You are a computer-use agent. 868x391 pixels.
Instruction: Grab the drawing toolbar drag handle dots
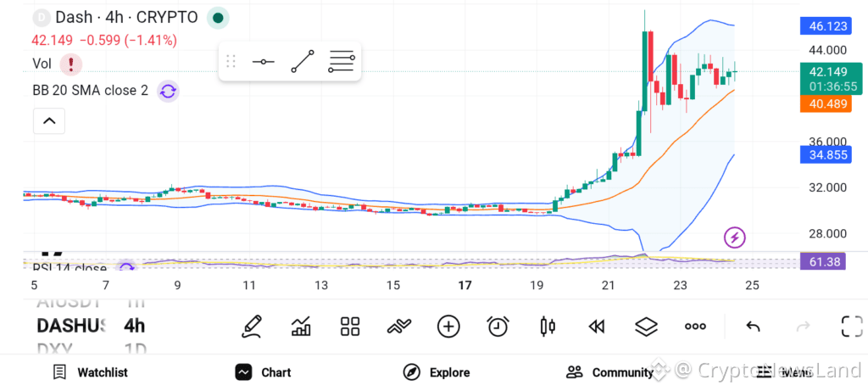click(231, 61)
